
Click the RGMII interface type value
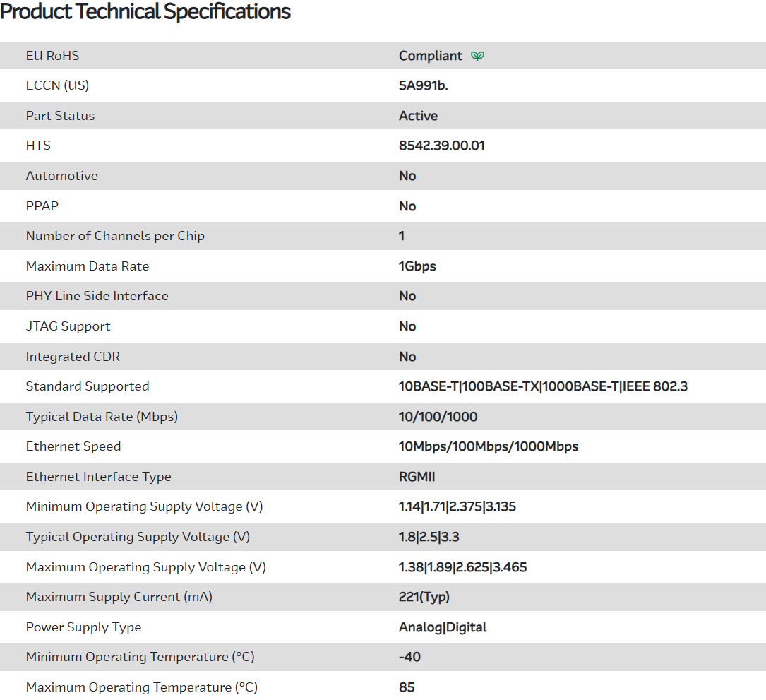(417, 477)
